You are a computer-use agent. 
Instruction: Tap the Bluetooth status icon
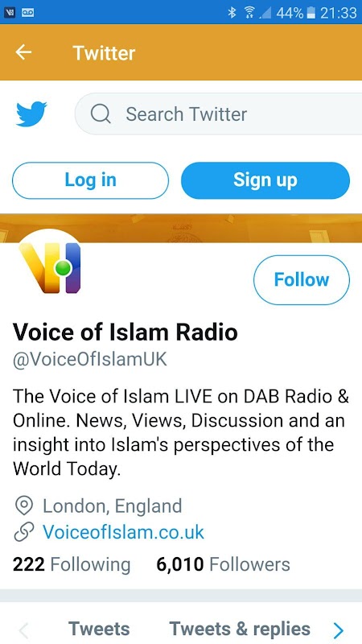pyautogui.click(x=232, y=12)
